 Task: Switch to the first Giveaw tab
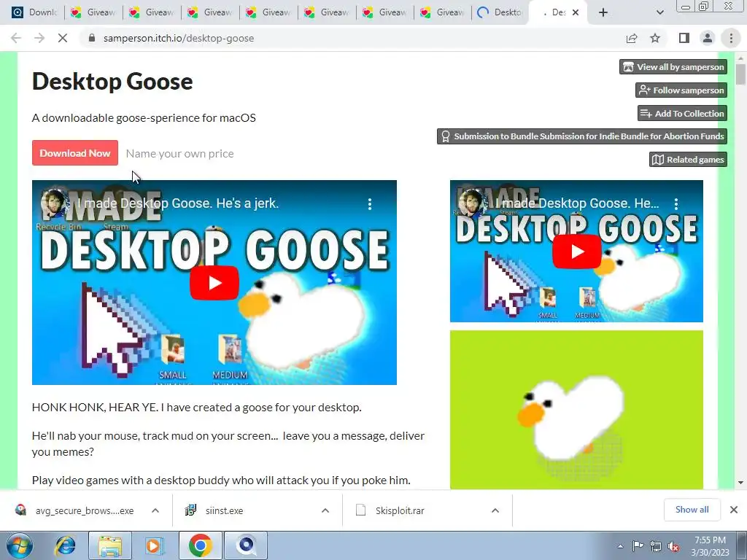click(93, 12)
